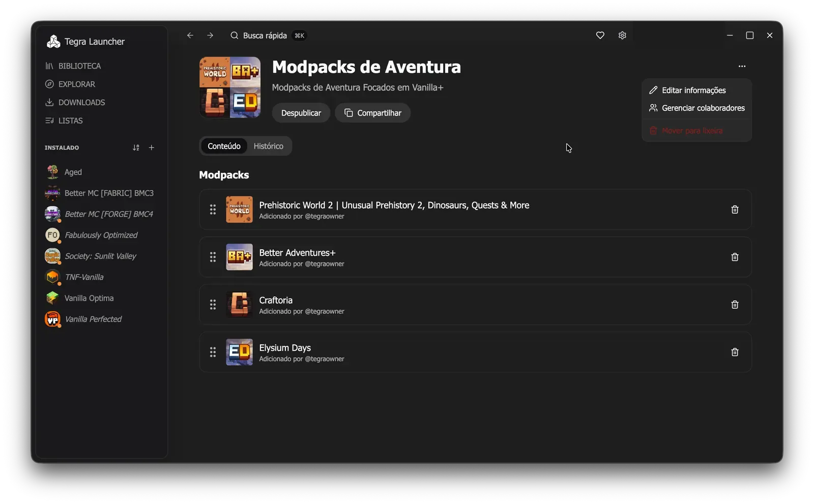Choose Editar informações from menu
The height and width of the screenshot is (504, 814).
[x=696, y=91]
